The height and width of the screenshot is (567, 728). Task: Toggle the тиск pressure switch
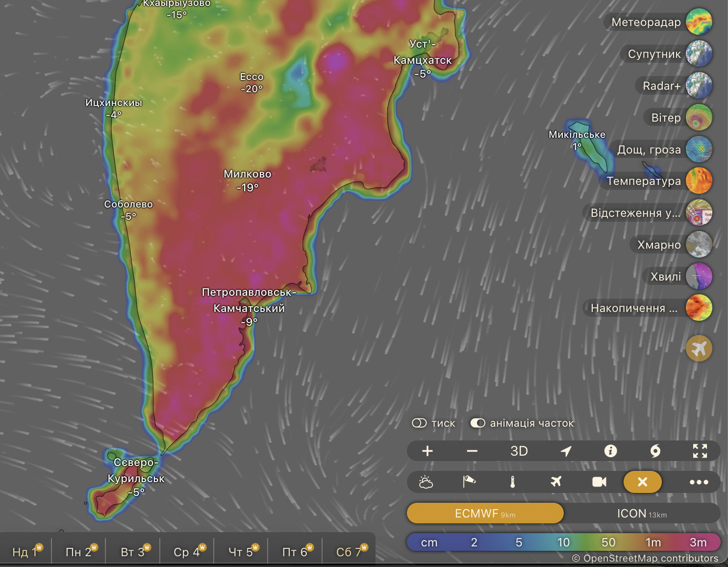point(420,423)
